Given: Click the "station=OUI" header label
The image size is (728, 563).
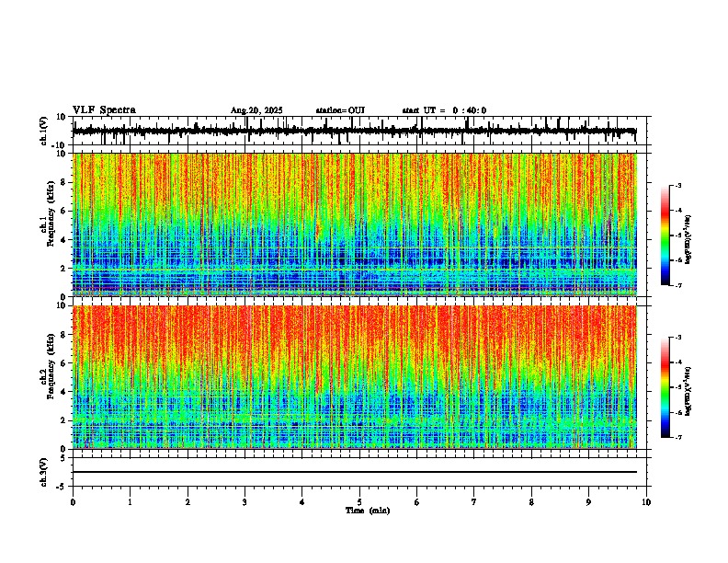Looking at the screenshot, I should point(340,110).
